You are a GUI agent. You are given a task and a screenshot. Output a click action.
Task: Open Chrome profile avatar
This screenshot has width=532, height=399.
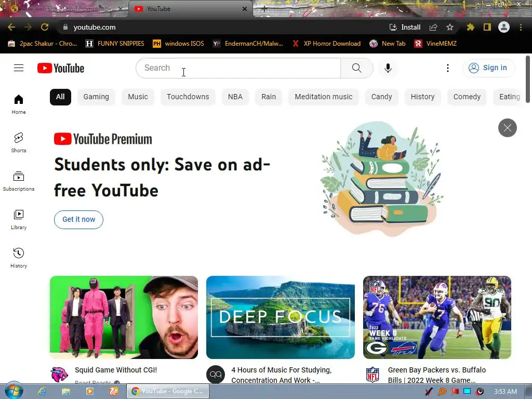click(504, 27)
